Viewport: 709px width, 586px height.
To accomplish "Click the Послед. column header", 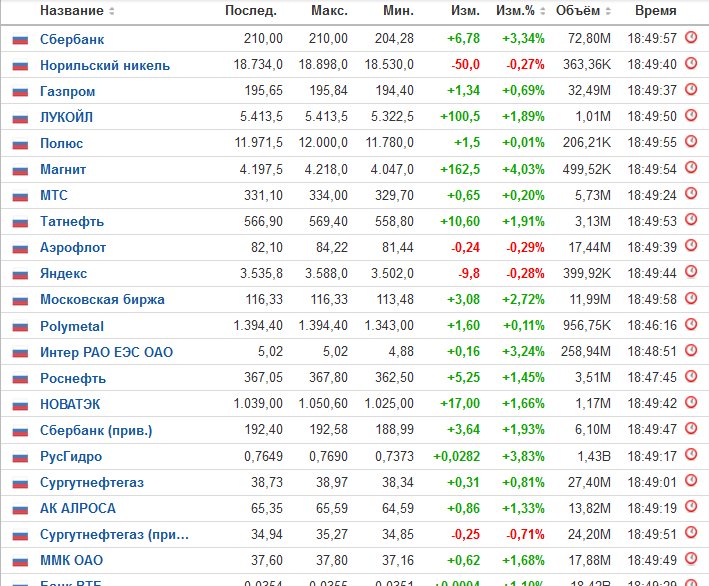I will [x=251, y=11].
